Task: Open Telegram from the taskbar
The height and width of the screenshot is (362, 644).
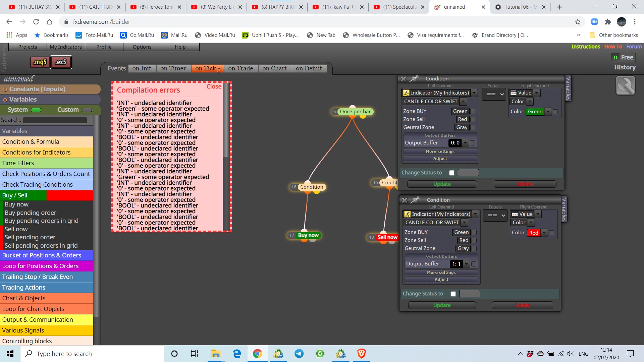Action: [x=299, y=354]
